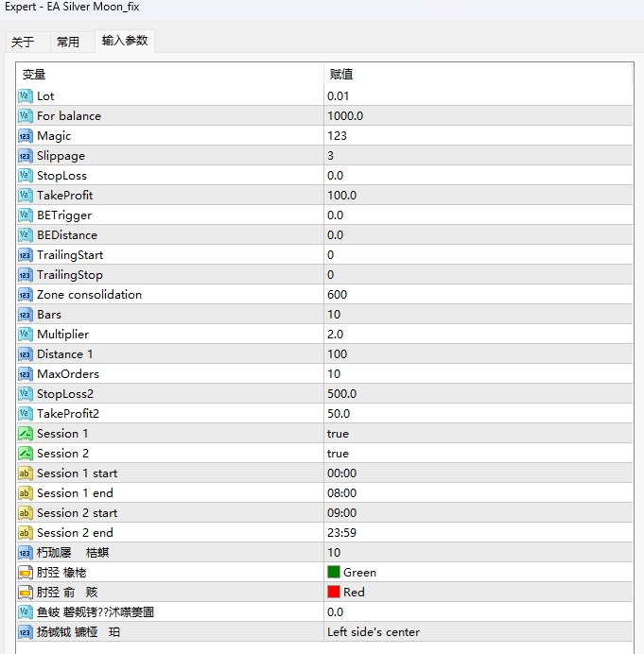Click the StopLoss double type icon

point(25,176)
